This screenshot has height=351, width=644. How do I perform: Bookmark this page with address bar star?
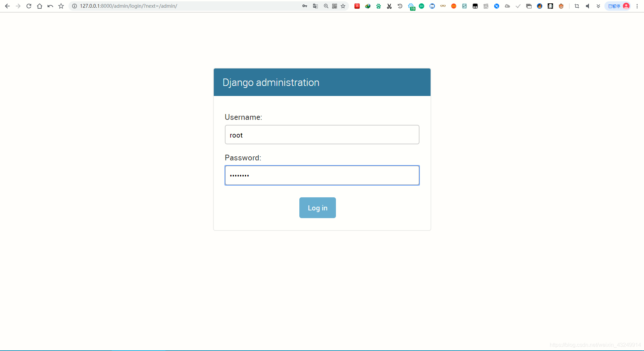click(x=343, y=6)
